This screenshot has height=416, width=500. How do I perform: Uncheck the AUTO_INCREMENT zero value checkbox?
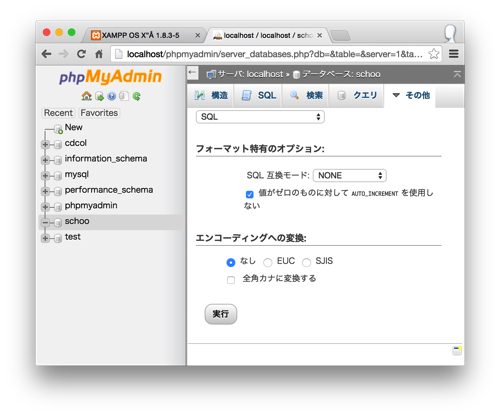click(x=249, y=194)
